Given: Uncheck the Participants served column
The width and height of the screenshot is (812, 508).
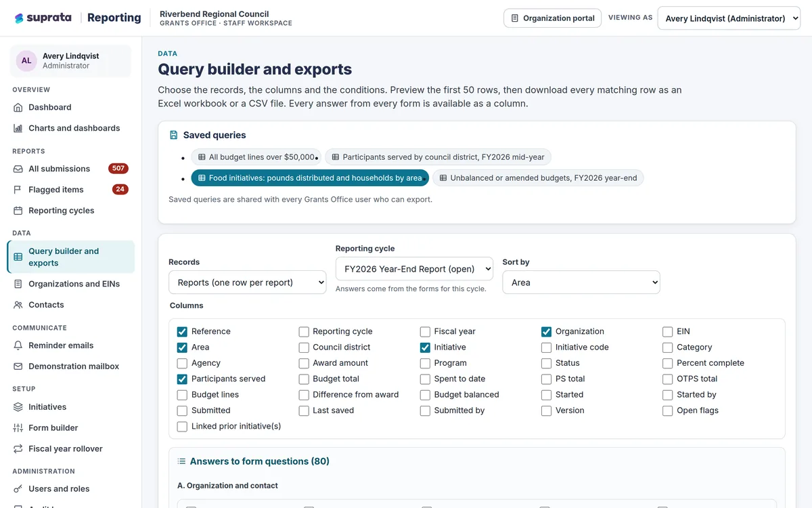Looking at the screenshot, I should pyautogui.click(x=182, y=379).
